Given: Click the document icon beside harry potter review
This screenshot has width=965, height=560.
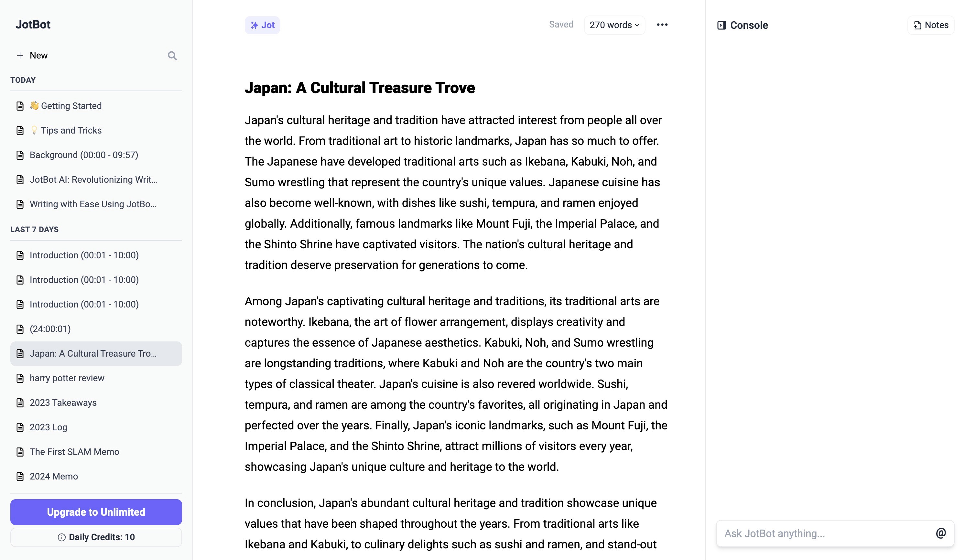Looking at the screenshot, I should click(20, 378).
